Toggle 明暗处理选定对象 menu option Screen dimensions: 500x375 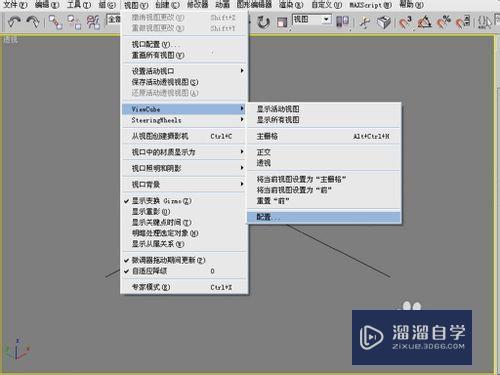(x=184, y=233)
